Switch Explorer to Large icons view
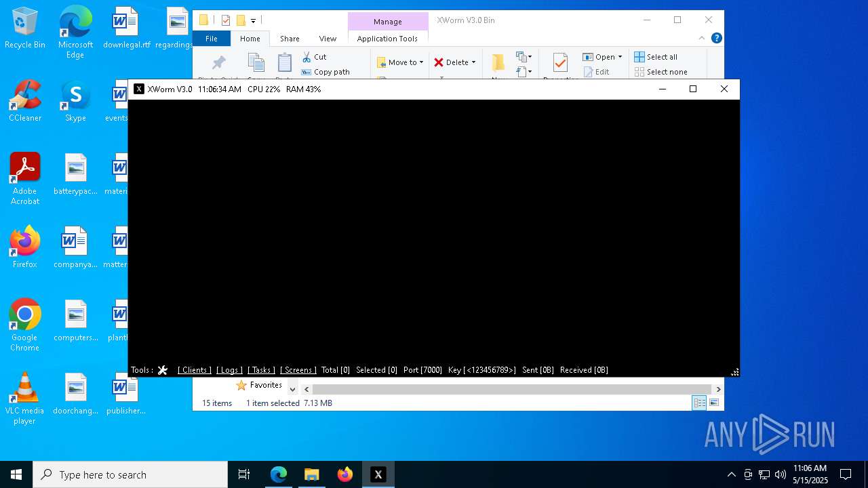The width and height of the screenshot is (868, 488). (x=714, y=403)
